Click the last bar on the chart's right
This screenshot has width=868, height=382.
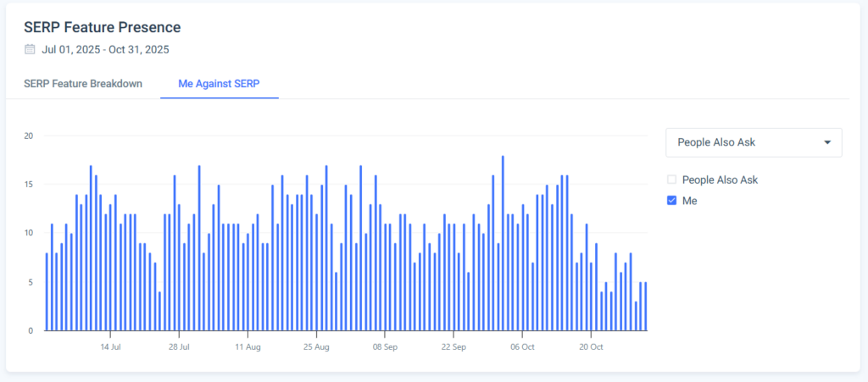[646, 306]
